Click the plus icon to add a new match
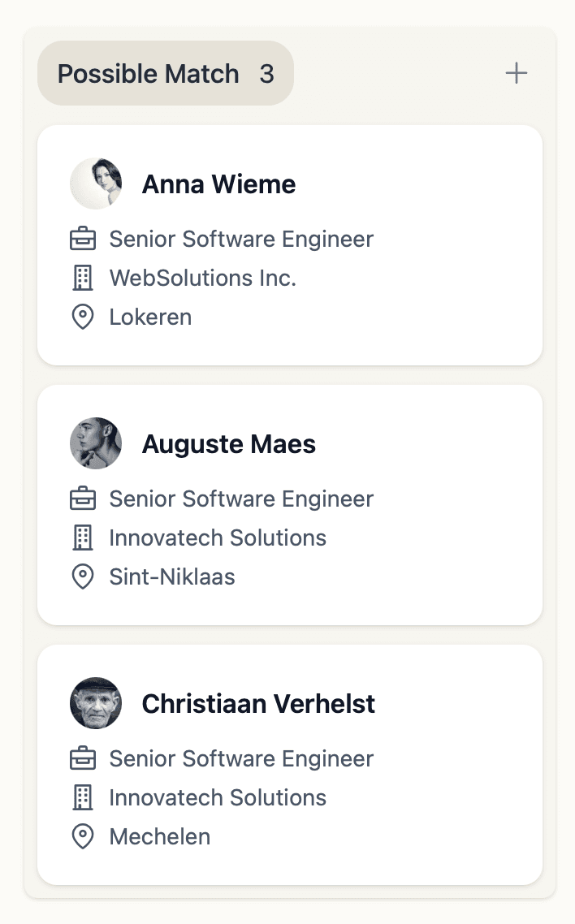Viewport: 575px width, 924px height. point(516,72)
